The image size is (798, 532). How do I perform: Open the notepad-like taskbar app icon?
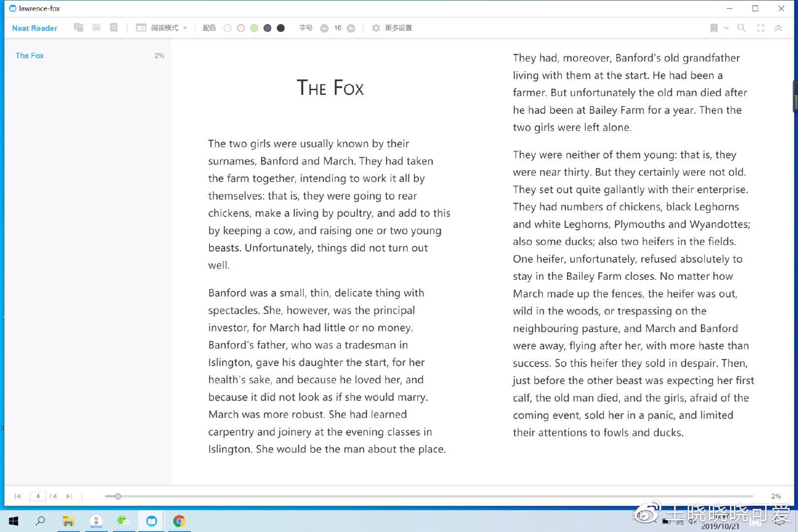coord(96,521)
